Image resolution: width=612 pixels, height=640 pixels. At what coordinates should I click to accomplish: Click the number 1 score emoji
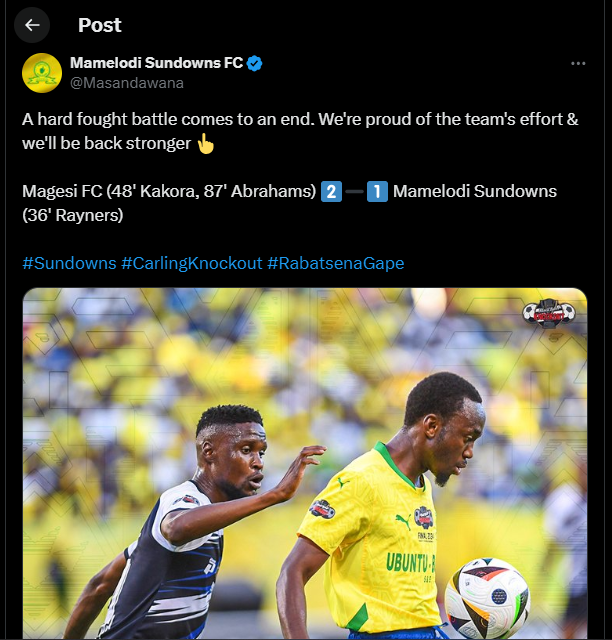pyautogui.click(x=377, y=191)
